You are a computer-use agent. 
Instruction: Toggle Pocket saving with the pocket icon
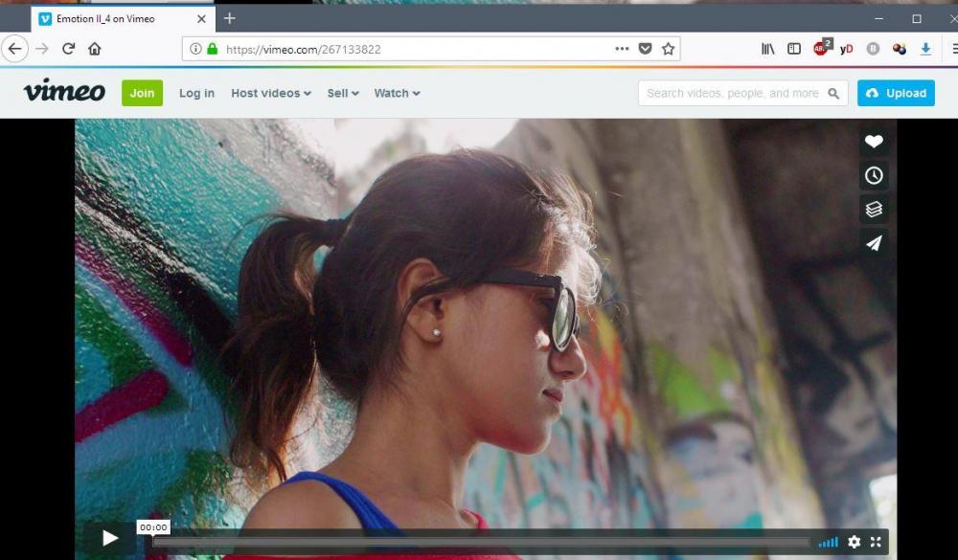coord(646,48)
